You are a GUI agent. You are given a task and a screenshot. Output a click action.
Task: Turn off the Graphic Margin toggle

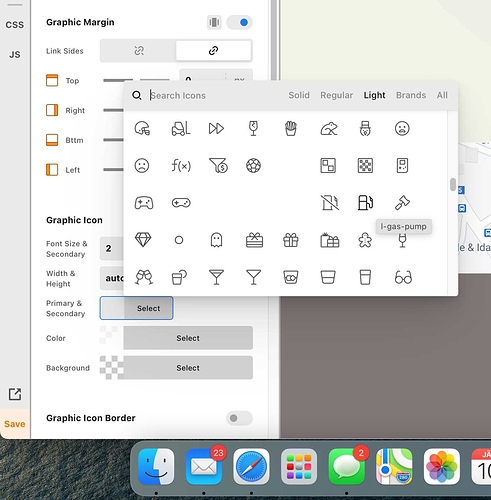pyautogui.click(x=239, y=22)
